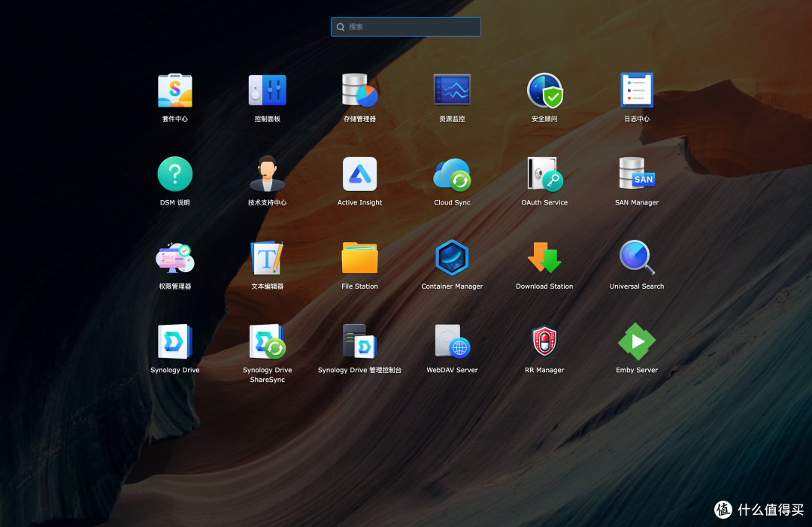The height and width of the screenshot is (527, 812).
Task: Launch SAN Manager
Action: [637, 174]
